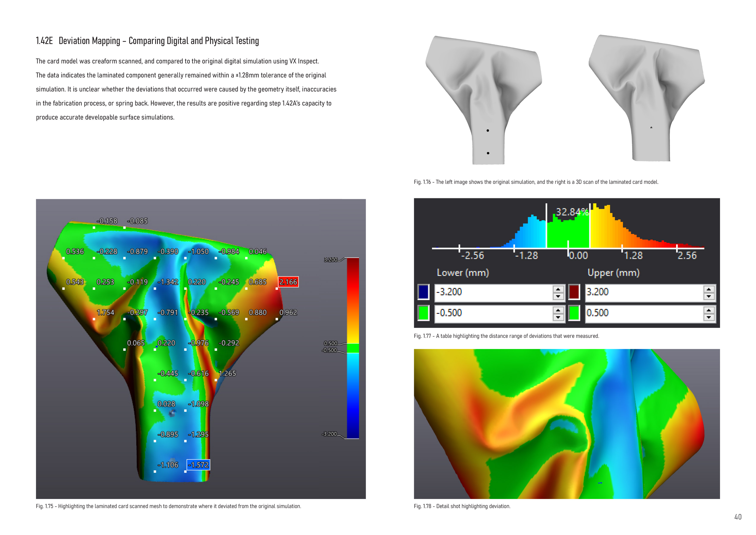Click the Fig. 1.78 detail deviation image
This screenshot has width=756, height=535.
click(x=567, y=424)
